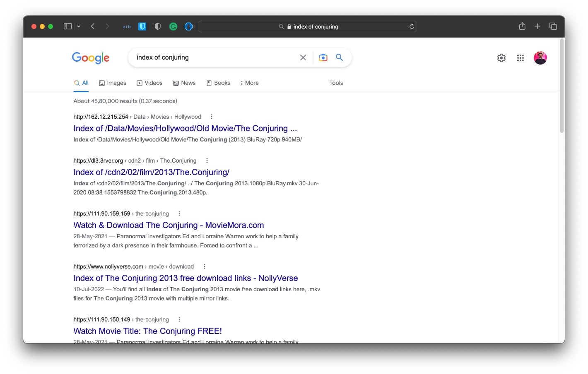Open the sidebar options dropdown arrow
The width and height of the screenshot is (588, 374).
79,26
